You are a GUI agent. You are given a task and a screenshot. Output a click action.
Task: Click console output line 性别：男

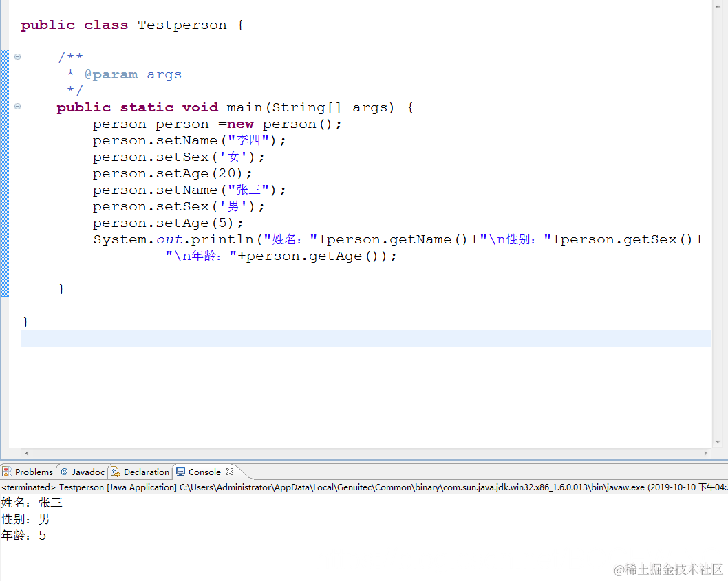[x=25, y=519]
